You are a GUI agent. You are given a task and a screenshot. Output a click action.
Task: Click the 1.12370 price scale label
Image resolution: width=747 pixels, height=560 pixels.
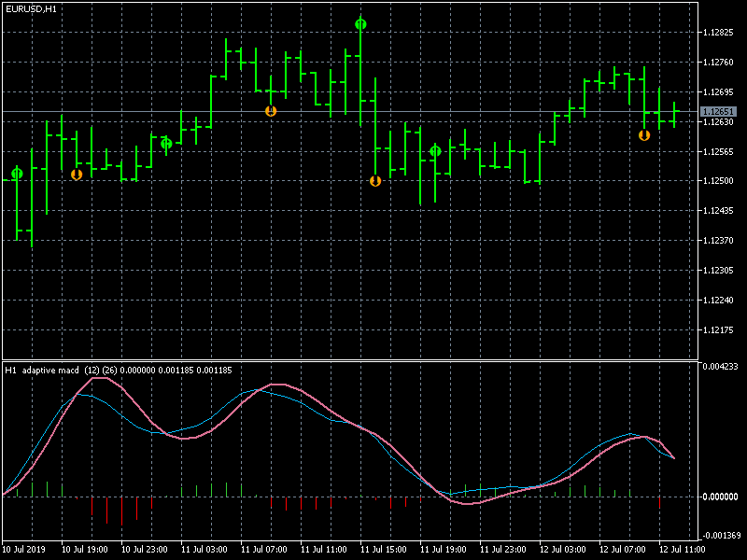point(718,241)
